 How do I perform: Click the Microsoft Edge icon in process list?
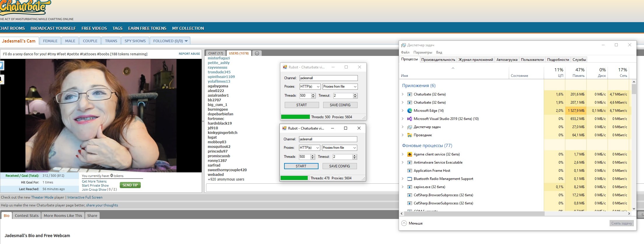click(x=409, y=111)
